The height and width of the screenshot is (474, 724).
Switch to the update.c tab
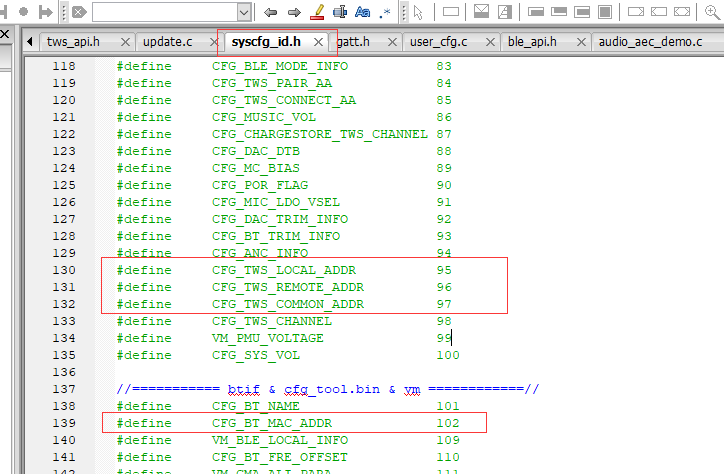[x=168, y=42]
